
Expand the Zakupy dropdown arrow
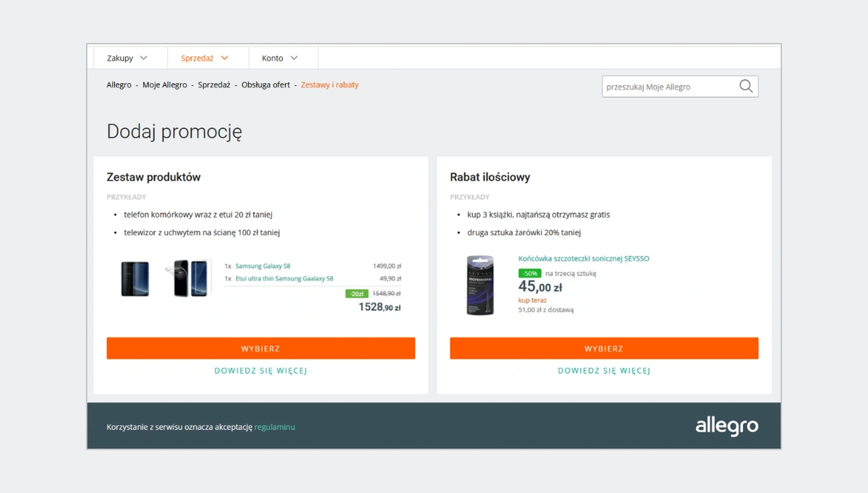143,58
